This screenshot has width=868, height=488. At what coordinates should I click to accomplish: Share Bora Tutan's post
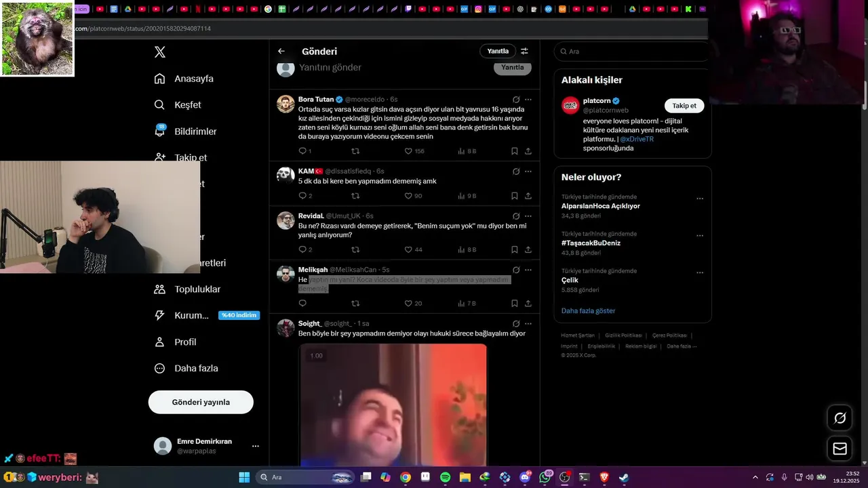tap(528, 151)
